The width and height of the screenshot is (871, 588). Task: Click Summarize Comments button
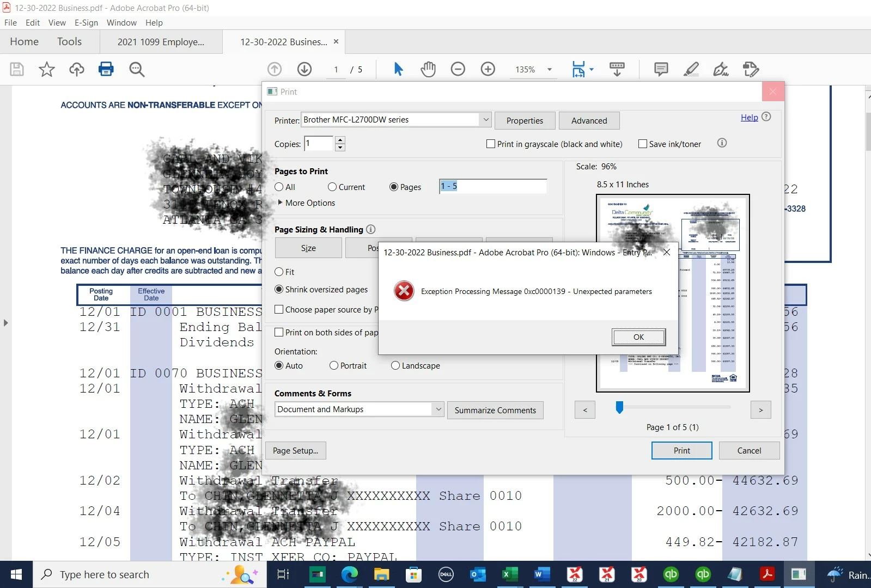pyautogui.click(x=495, y=410)
